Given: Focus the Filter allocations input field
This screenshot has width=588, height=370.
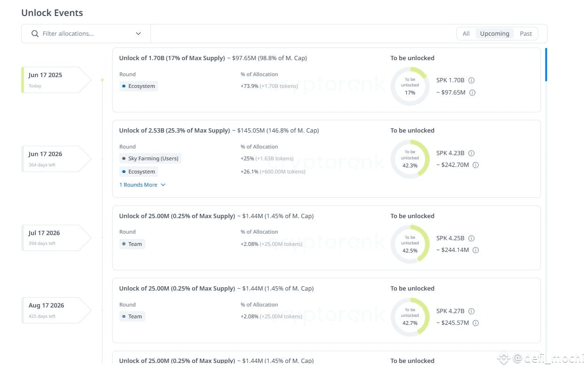Looking at the screenshot, I should [86, 33].
